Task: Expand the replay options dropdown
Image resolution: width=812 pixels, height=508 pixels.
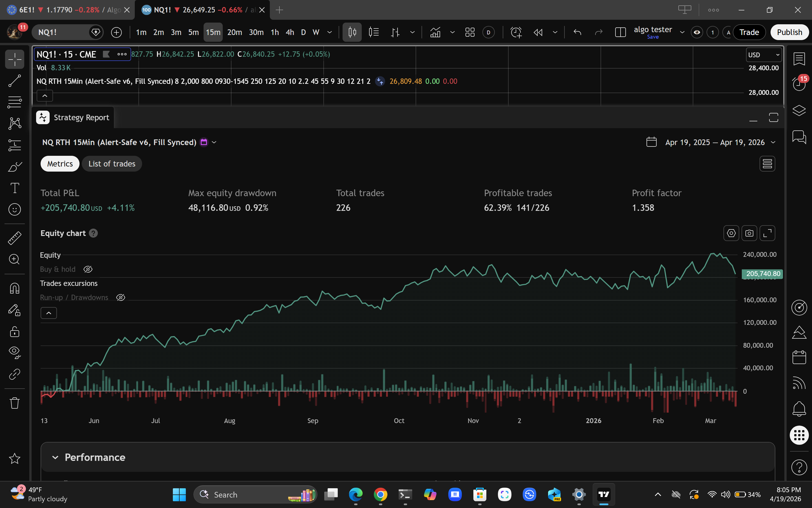Action: click(555, 32)
